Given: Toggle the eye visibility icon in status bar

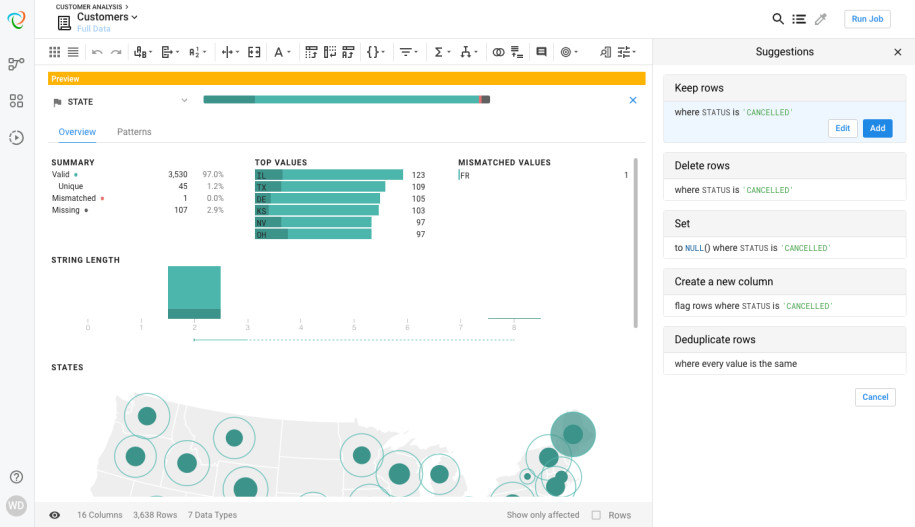Looking at the screenshot, I should click(55, 515).
